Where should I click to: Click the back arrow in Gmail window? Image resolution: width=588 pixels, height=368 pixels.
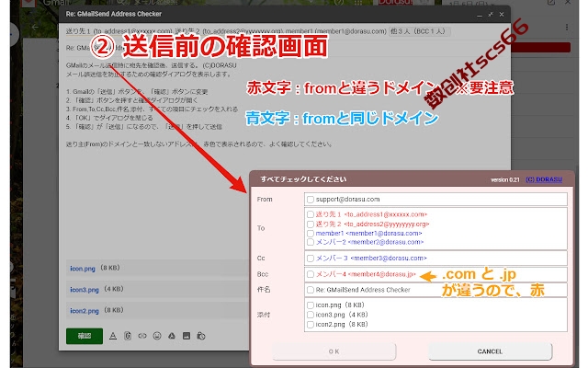tap(35, 27)
